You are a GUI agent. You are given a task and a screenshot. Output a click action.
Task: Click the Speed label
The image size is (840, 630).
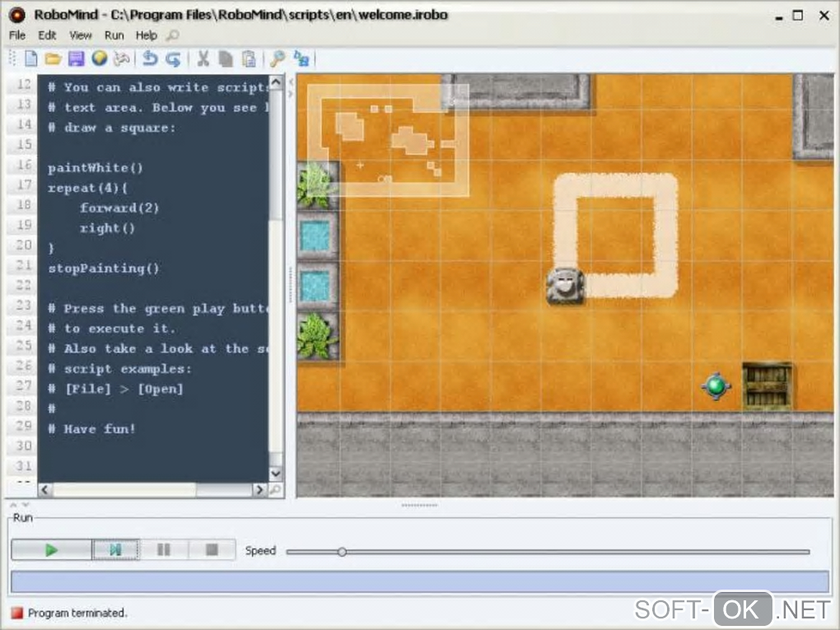[260, 550]
